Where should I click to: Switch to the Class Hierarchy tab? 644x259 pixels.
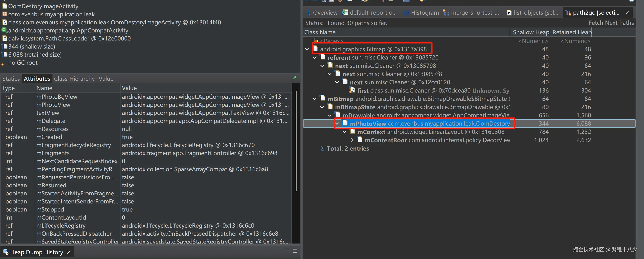point(74,79)
